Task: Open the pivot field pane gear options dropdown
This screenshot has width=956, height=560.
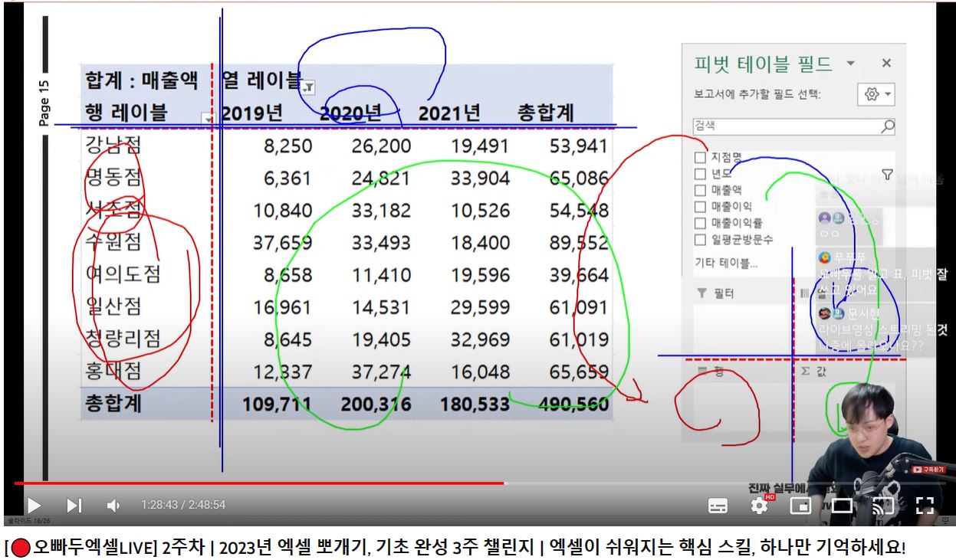Action: coord(876,94)
